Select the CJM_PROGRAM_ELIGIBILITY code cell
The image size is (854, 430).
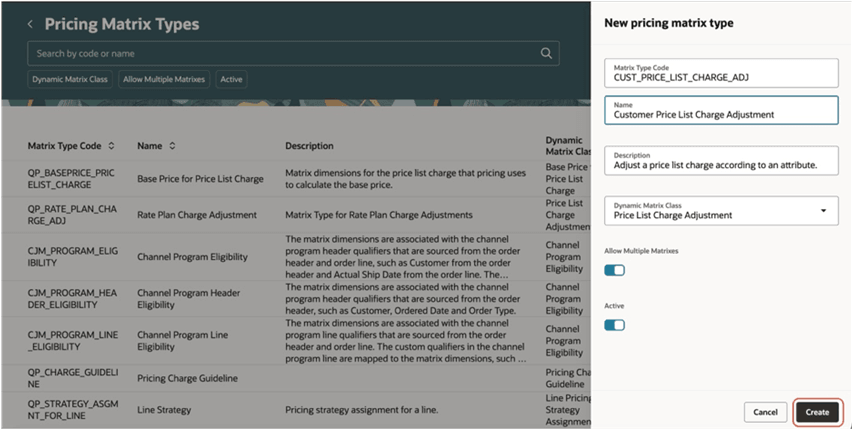coord(73,256)
